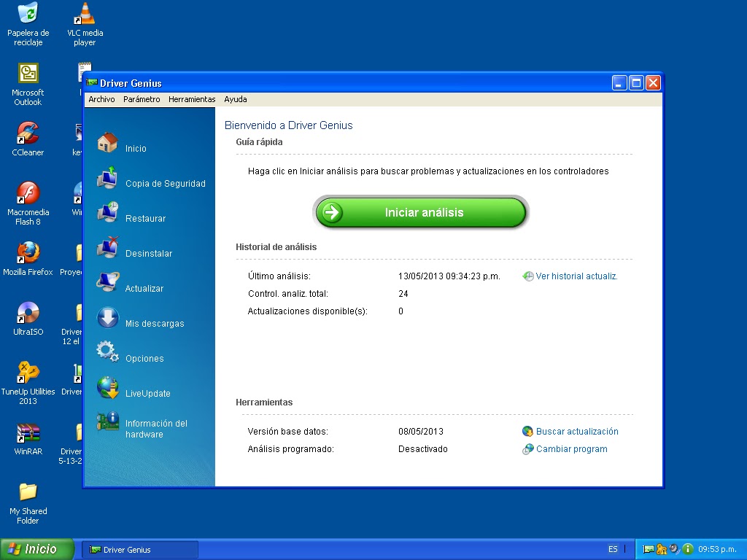Click Buscar actualización link

point(577,432)
